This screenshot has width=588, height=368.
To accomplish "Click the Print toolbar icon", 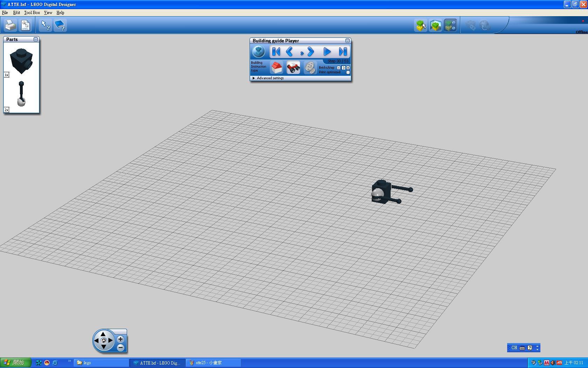I will click(x=10, y=25).
